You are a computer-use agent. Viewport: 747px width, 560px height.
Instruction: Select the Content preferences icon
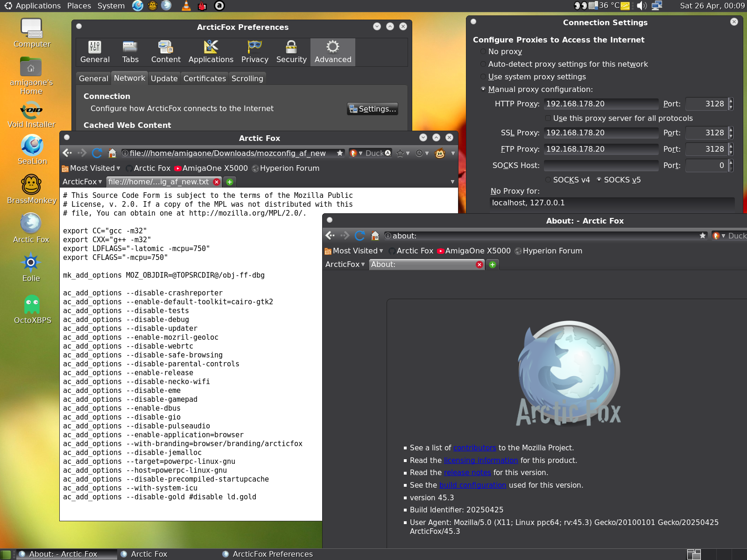click(x=166, y=52)
